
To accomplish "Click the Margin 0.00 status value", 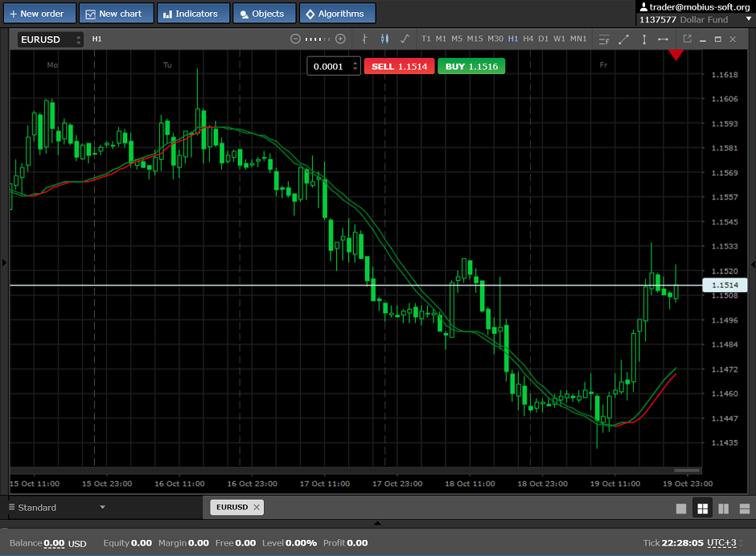I will pyautogui.click(x=183, y=543).
